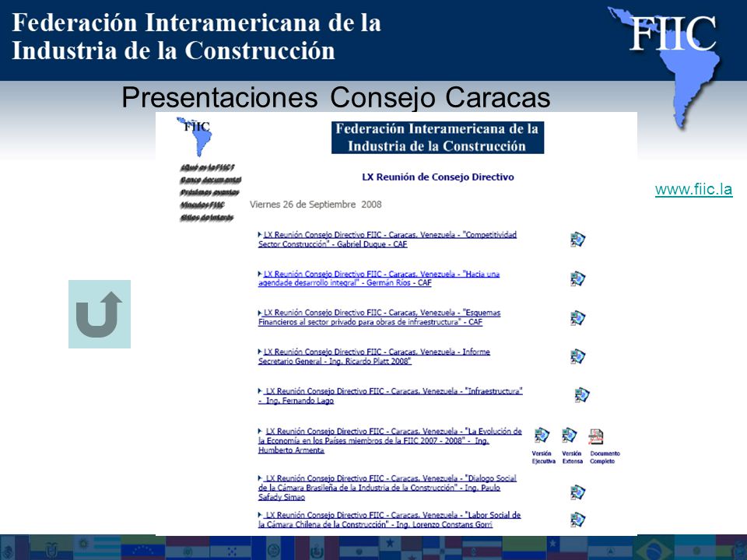Click 'Presentaciones Consejo Caracas' slide title
Image resolution: width=747 pixels, height=560 pixels.
tap(336, 96)
